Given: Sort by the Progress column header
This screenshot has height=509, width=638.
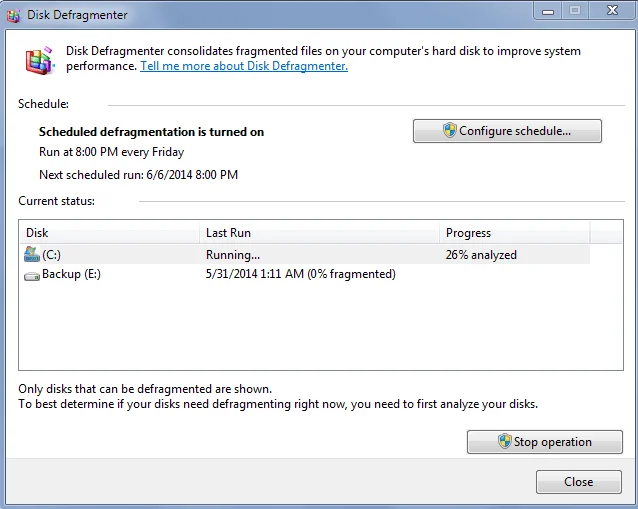Looking at the screenshot, I should [515, 233].
